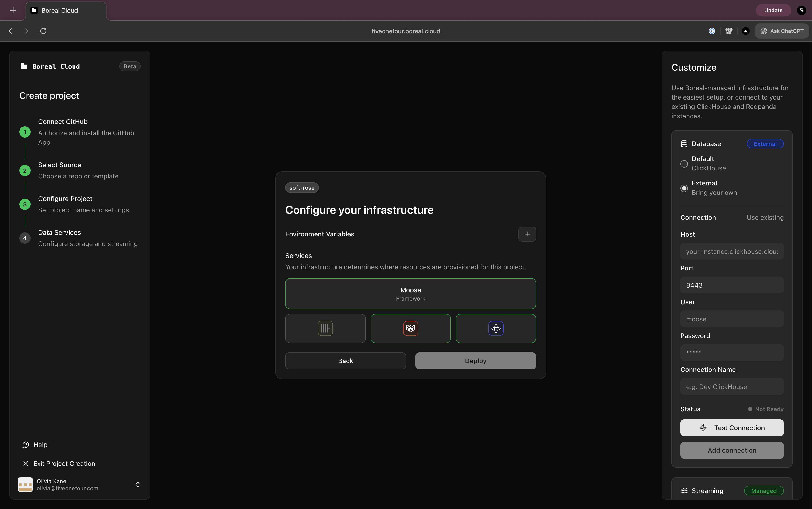Viewport: 812px width, 509px height.
Task: Click the ClickHouse database service icon
Action: (x=325, y=328)
